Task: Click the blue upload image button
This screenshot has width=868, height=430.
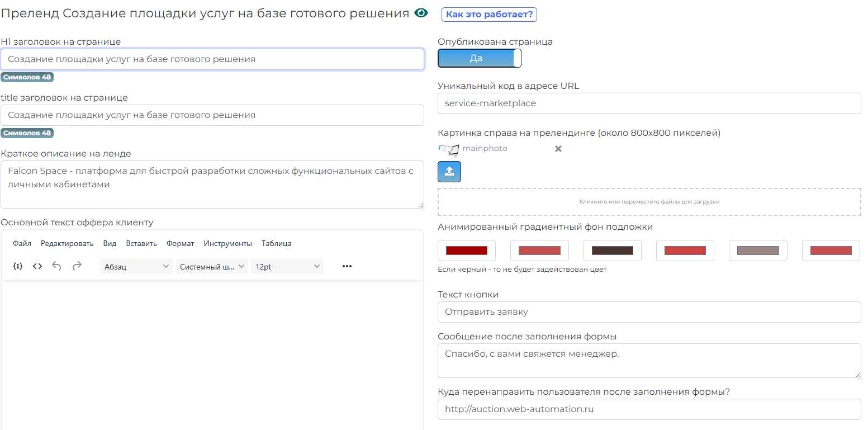Action: pyautogui.click(x=449, y=172)
